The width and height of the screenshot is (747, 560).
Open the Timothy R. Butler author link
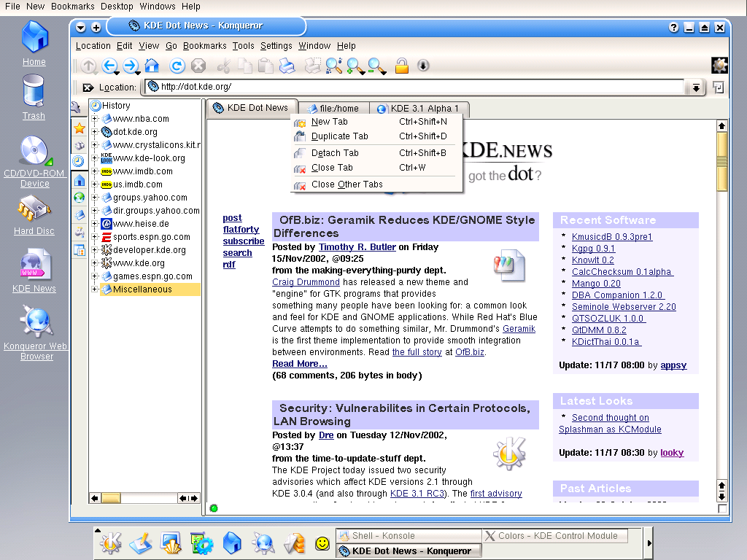(357, 247)
